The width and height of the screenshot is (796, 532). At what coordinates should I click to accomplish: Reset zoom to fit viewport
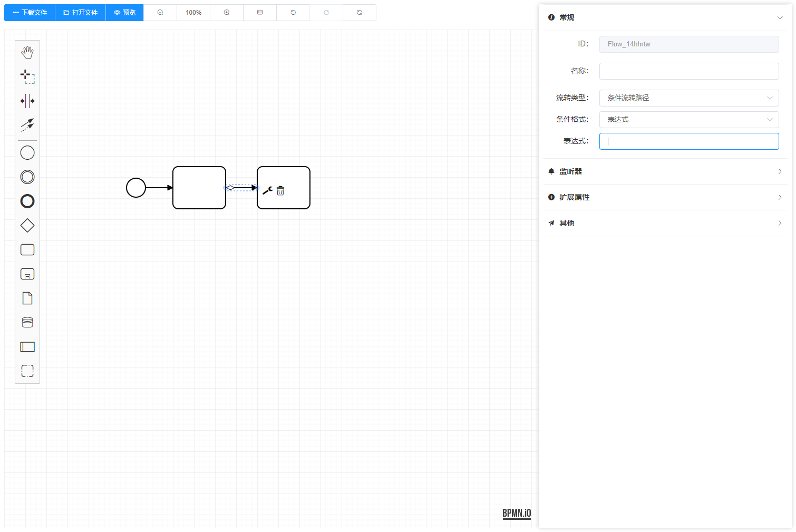point(260,13)
